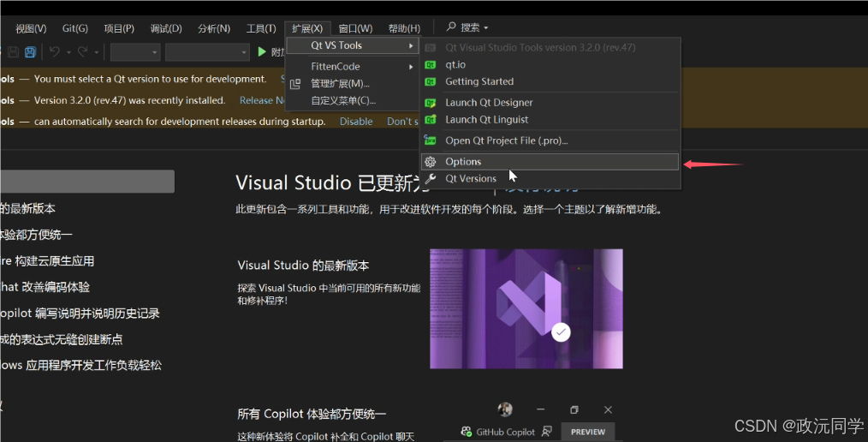Click the send feedback person icon
Screen dimensions: 868x442
pyautogui.click(x=546, y=432)
